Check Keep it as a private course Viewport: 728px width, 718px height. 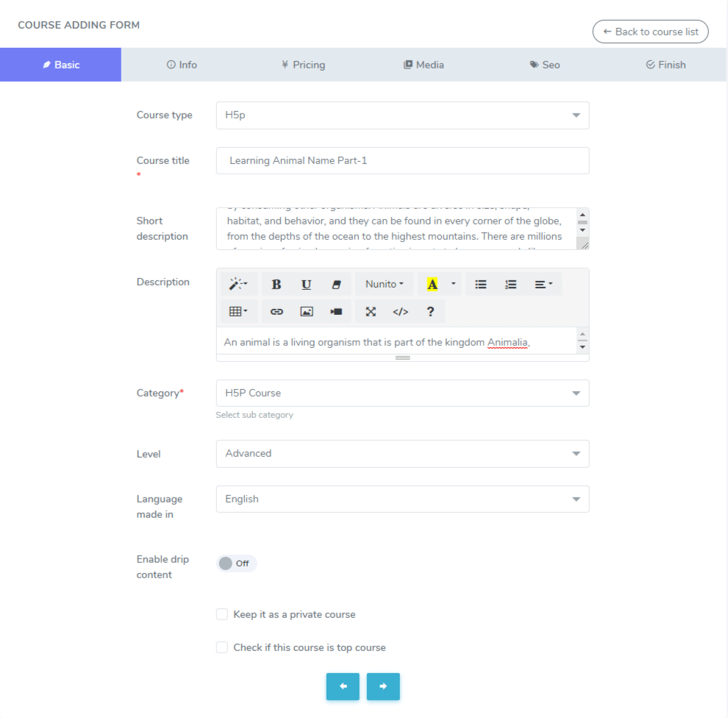222,614
